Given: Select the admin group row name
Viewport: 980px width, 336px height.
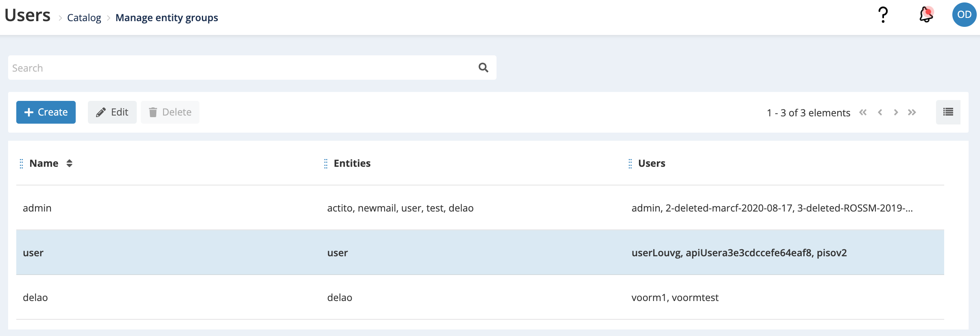Looking at the screenshot, I should click(37, 208).
